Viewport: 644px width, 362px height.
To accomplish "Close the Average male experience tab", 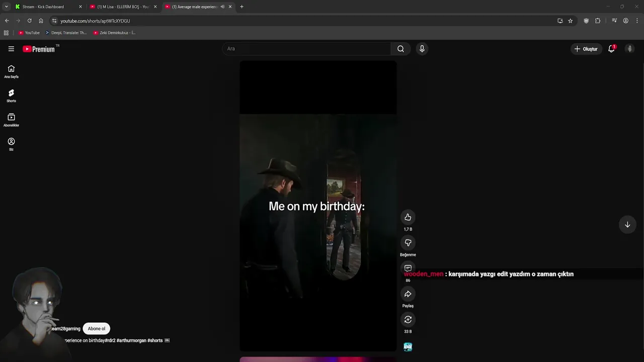I will pos(230,7).
